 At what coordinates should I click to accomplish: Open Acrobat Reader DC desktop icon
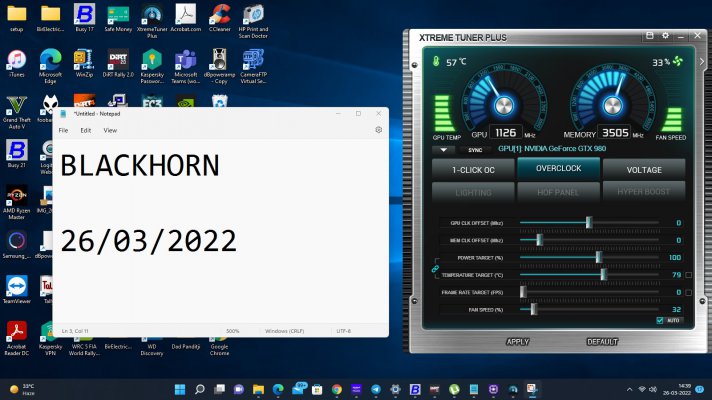17,338
